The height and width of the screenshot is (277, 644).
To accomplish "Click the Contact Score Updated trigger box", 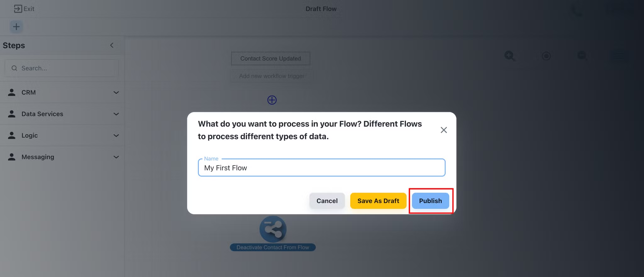I will tap(271, 58).
